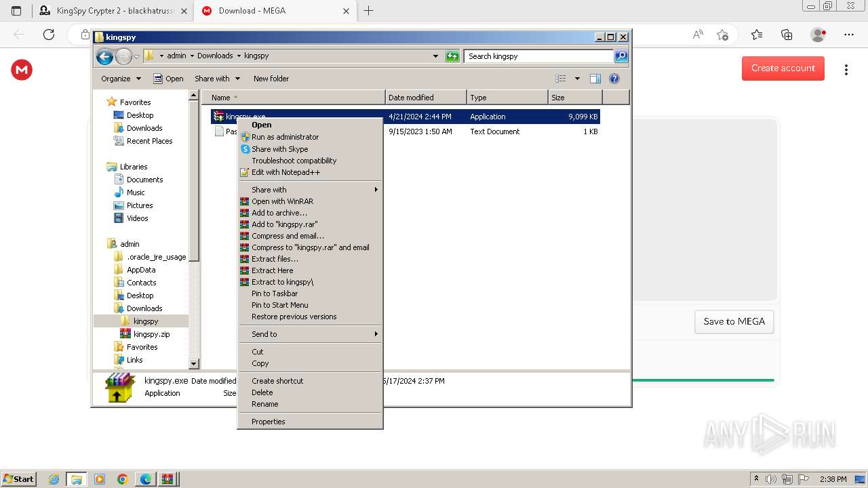
Task: Open Edge settings and more ellipsis
Action: [848, 35]
